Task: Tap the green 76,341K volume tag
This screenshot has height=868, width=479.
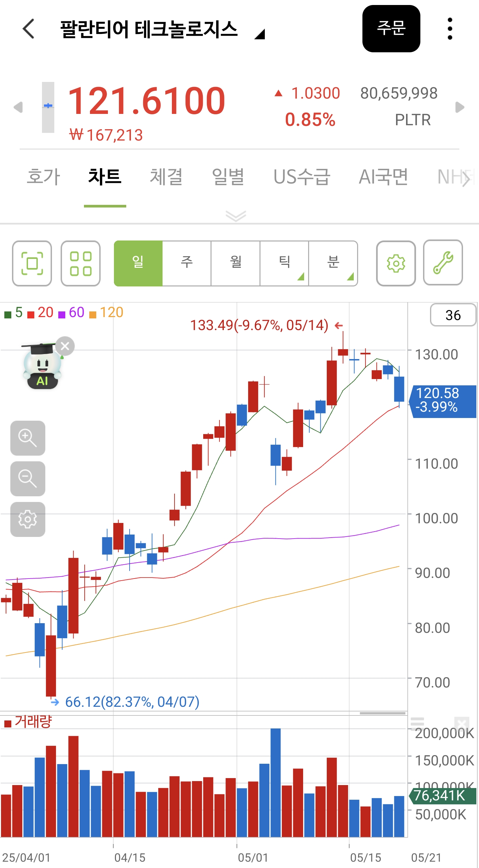Action: 443,796
